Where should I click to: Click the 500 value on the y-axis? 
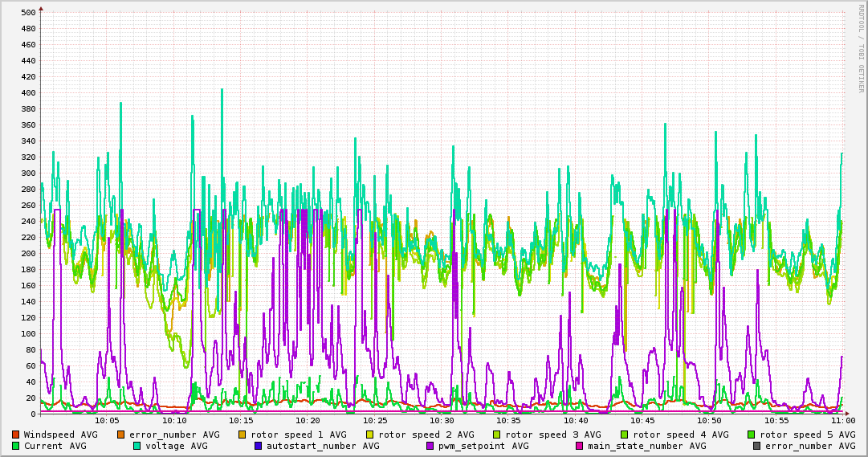point(28,13)
